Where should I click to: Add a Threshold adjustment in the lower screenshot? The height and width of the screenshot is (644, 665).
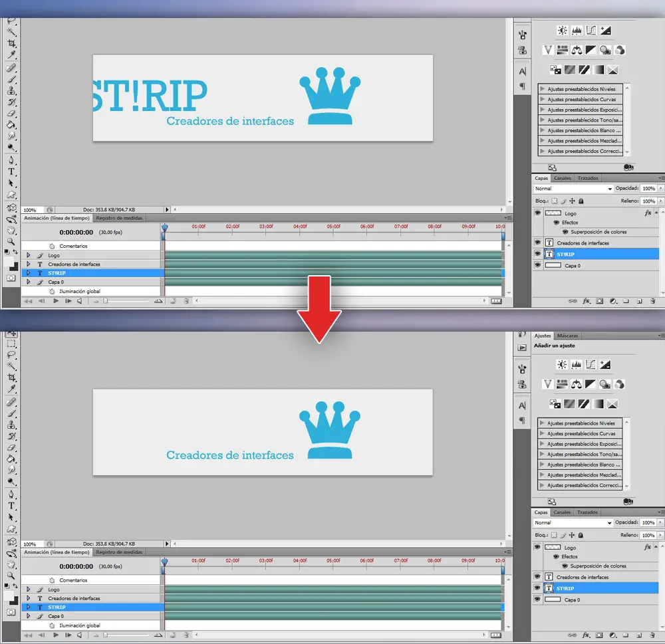(584, 404)
